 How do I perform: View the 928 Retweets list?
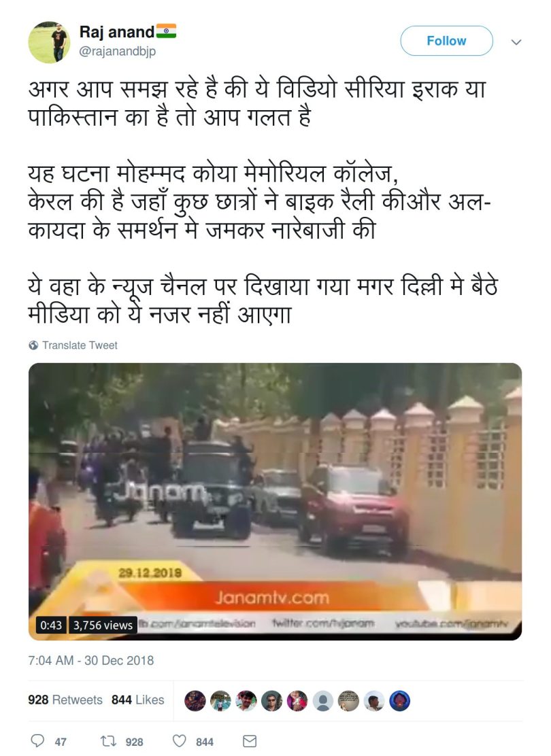65,700
